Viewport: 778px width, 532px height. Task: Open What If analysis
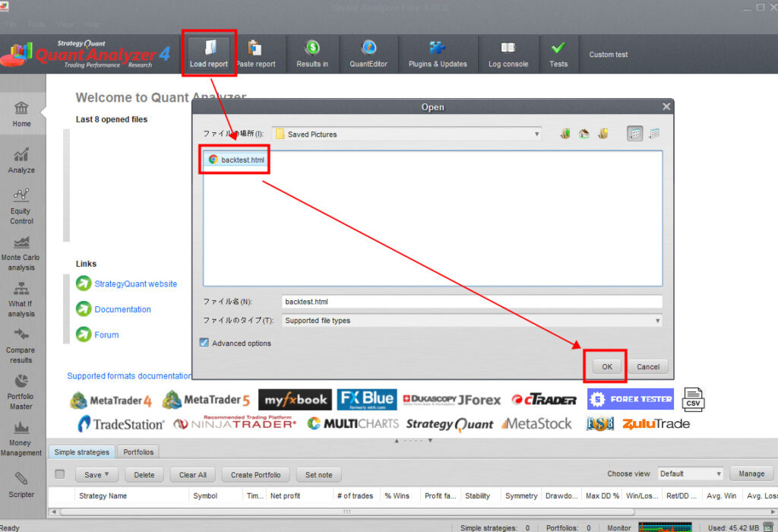click(x=21, y=299)
